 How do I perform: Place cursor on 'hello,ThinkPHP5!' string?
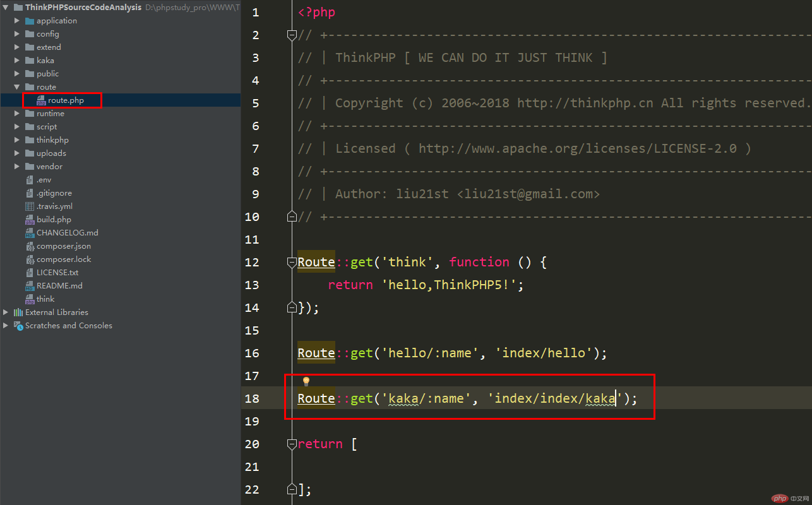[x=449, y=285]
